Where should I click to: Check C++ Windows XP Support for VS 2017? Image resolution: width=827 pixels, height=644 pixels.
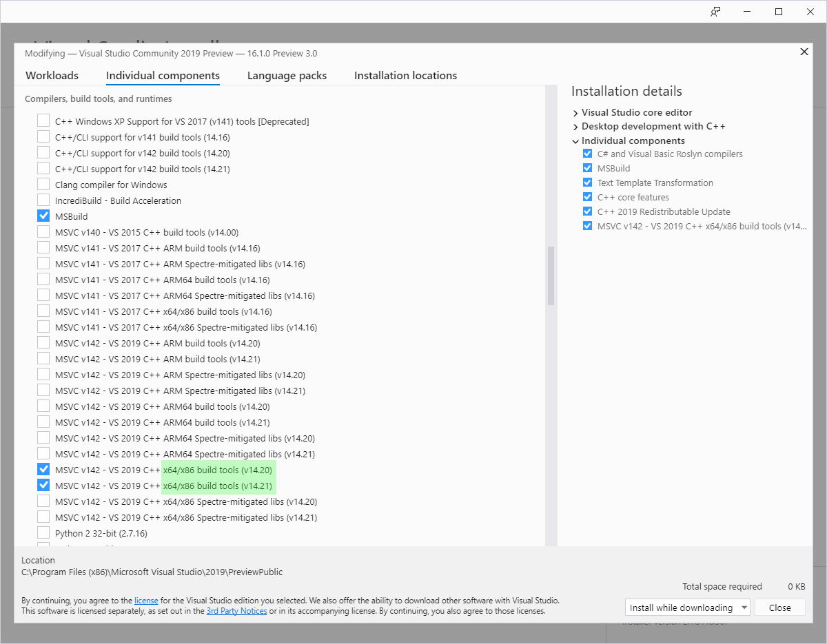pyautogui.click(x=43, y=121)
